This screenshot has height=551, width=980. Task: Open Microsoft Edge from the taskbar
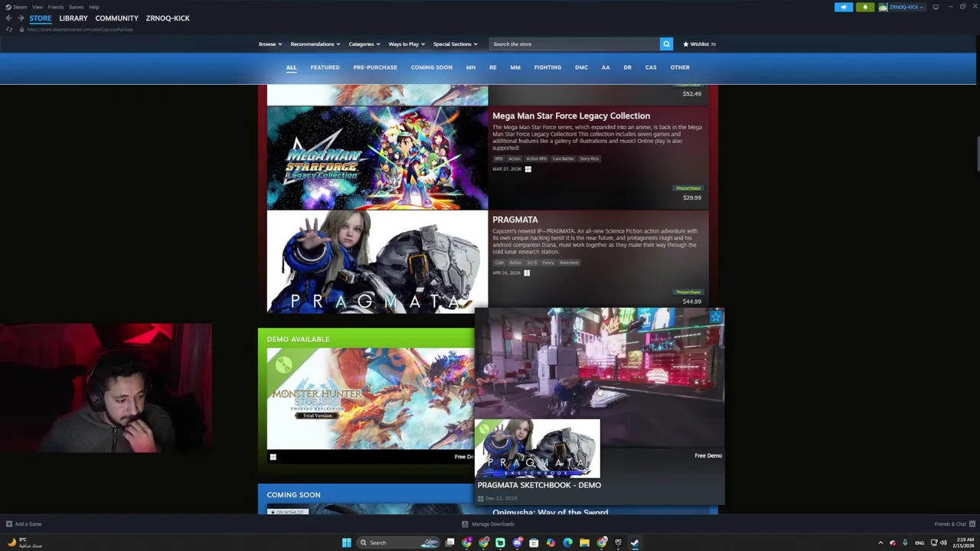tap(567, 543)
